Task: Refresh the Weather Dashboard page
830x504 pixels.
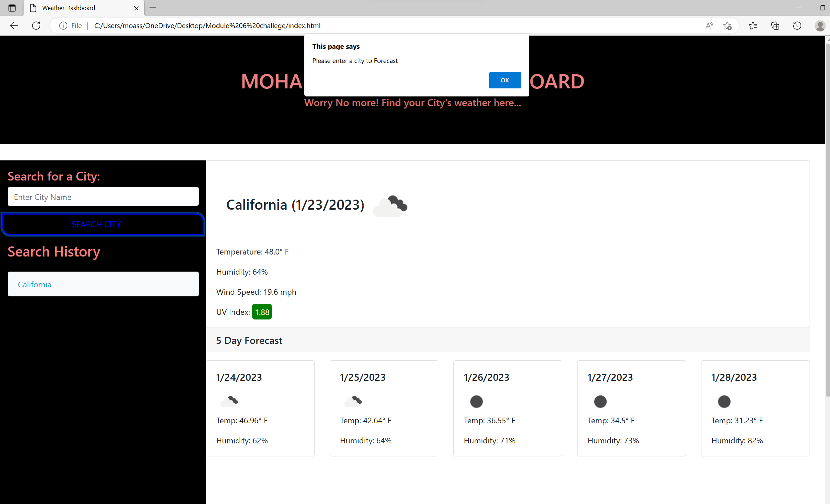Action: pos(36,25)
